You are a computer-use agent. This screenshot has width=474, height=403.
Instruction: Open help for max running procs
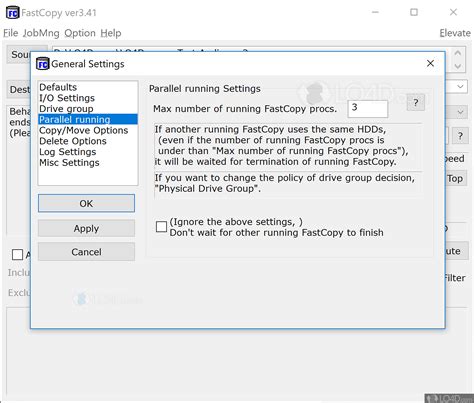click(416, 103)
